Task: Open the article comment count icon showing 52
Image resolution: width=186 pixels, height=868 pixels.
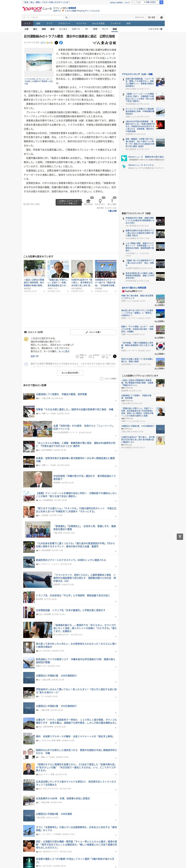Action: pos(43,43)
